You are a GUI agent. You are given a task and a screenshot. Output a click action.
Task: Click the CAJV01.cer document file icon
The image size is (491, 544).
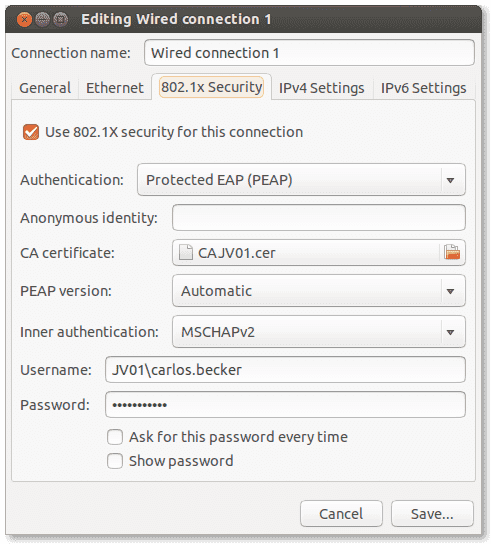tap(186, 252)
